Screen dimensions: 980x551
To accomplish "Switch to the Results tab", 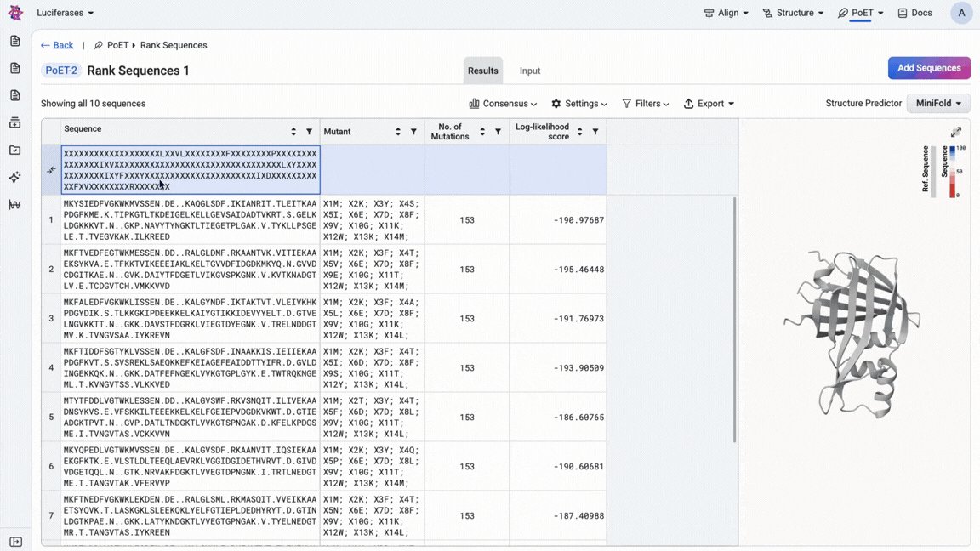I will tap(483, 71).
